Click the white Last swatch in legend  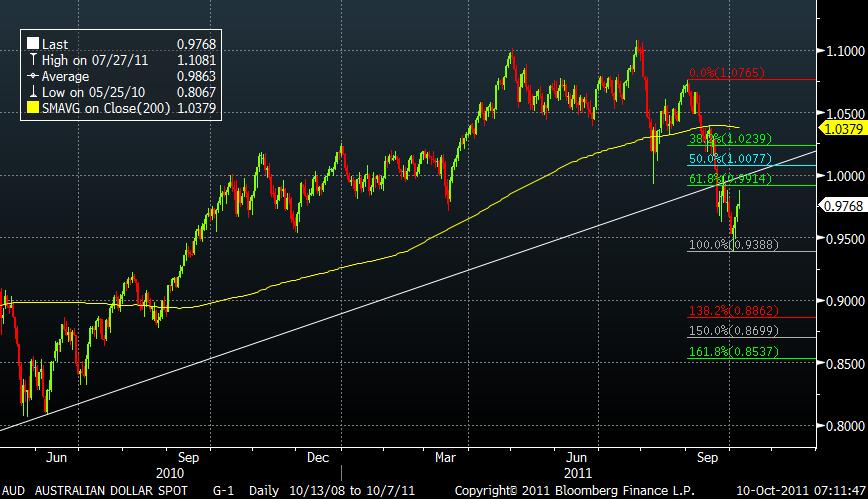click(x=33, y=44)
